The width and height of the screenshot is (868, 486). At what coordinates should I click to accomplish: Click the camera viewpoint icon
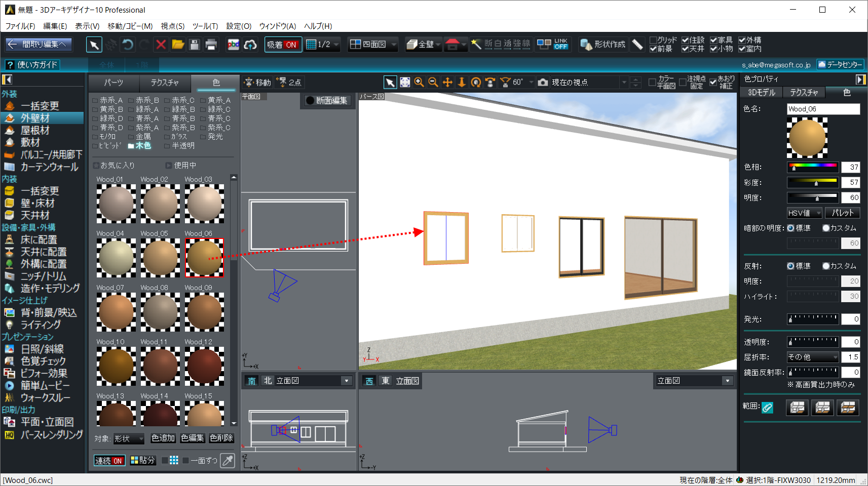pyautogui.click(x=543, y=82)
